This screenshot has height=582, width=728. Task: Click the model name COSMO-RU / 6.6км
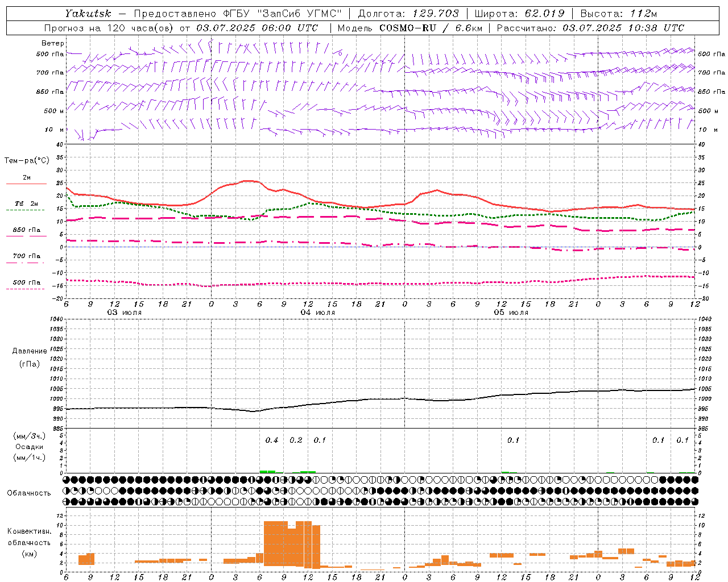point(431,28)
